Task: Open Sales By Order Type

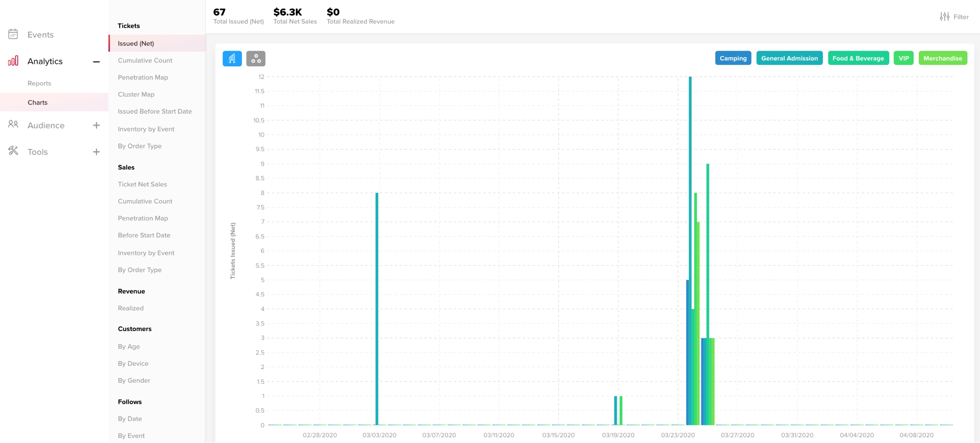Action: pos(140,270)
